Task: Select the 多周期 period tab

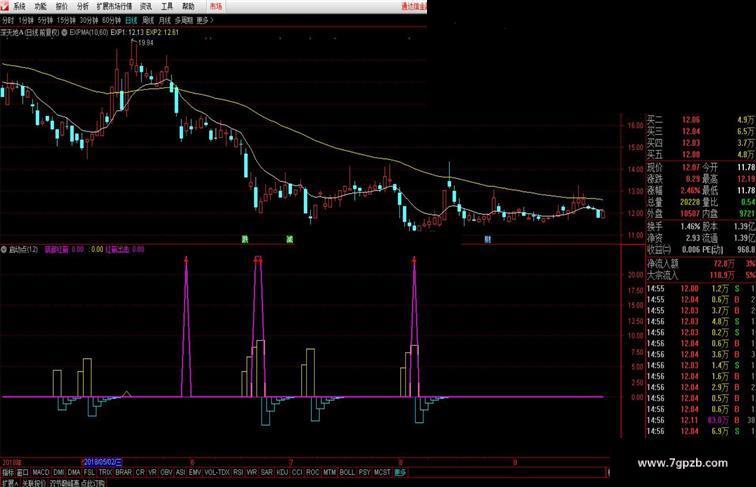Action: (x=184, y=20)
